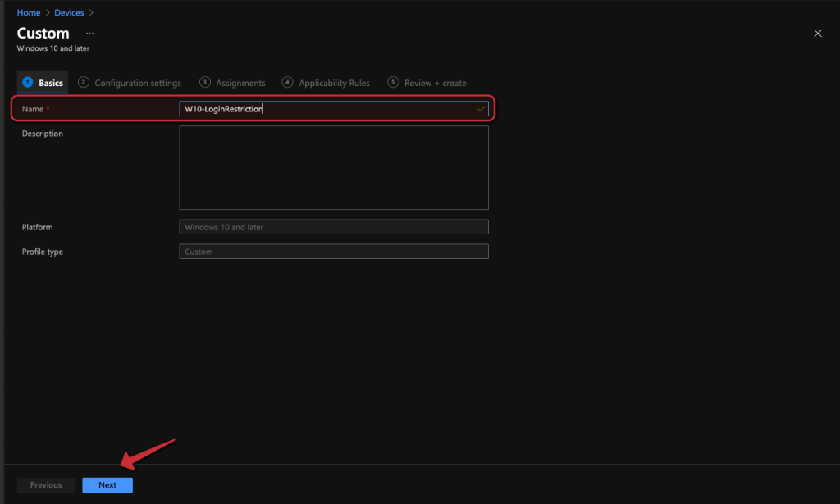Click the Home breadcrumb link
This screenshot has height=504, width=840.
click(x=28, y=13)
